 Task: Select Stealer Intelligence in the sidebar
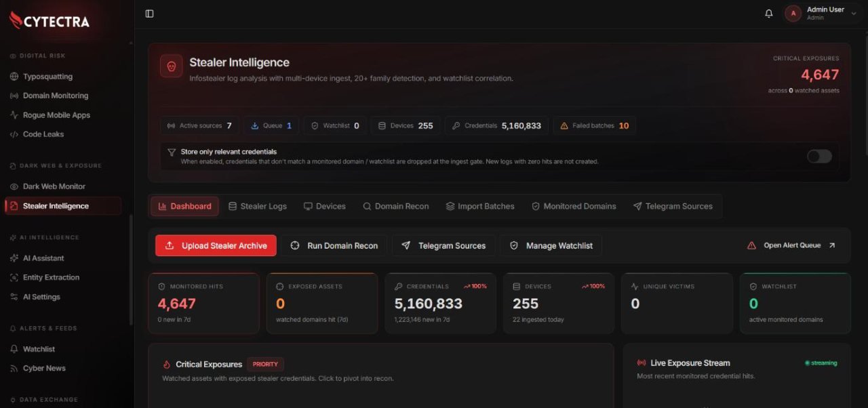[62, 206]
